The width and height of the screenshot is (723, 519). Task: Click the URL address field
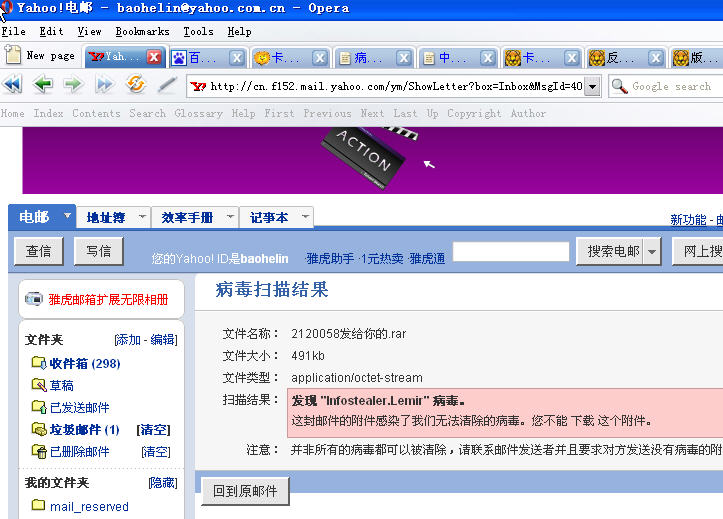396,86
